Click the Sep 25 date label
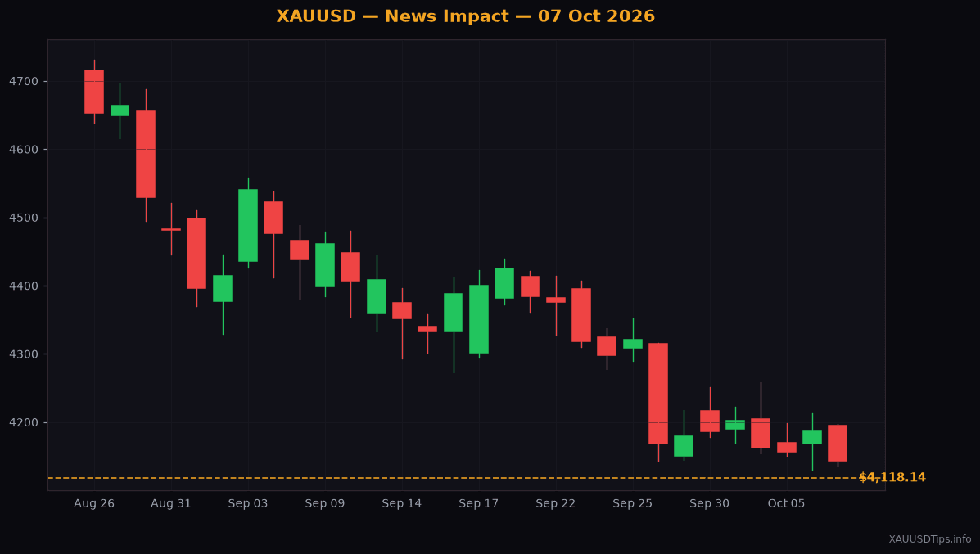Viewport: 980px width, 554px height. [633, 503]
